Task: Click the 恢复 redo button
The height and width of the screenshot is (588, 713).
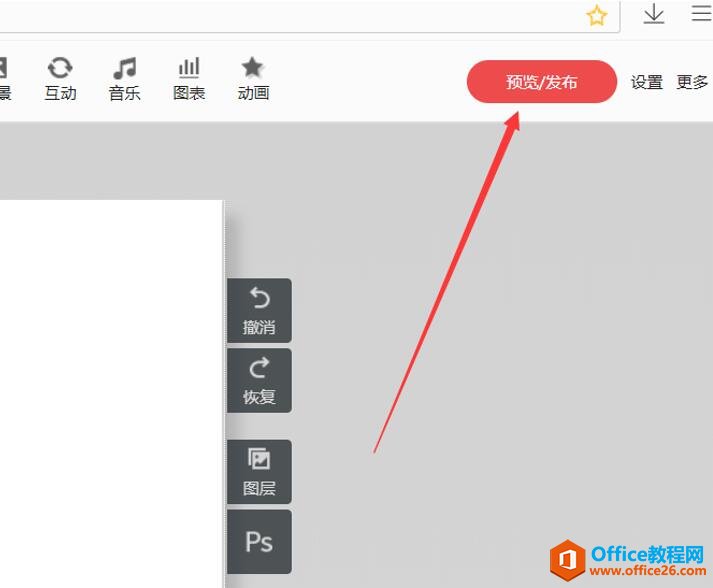Action: pos(259,381)
